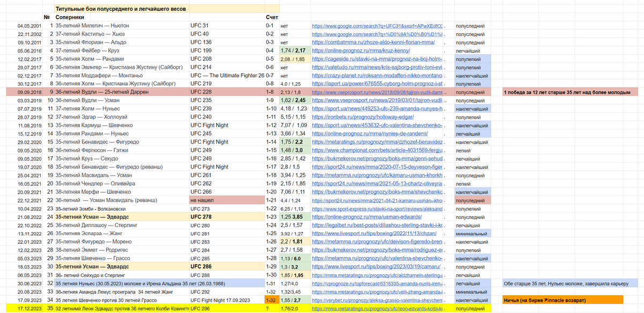Open bukmekerov.net rodriguez link
This screenshot has height=313, width=644.
point(377,250)
